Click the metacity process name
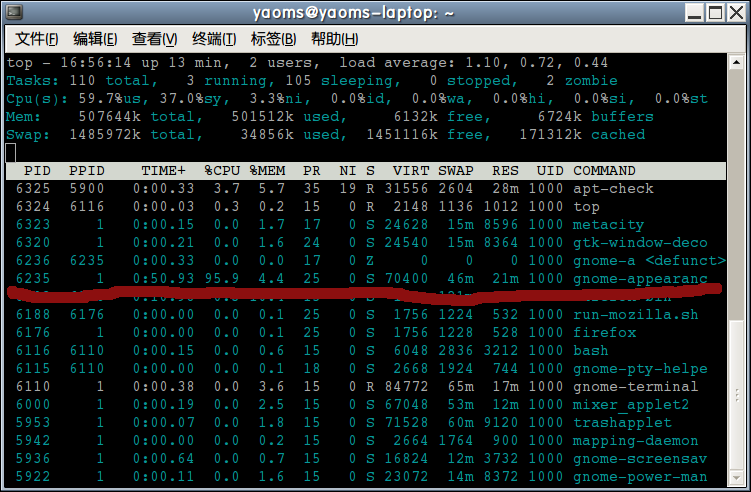Viewport: 751px width, 492px height. (x=608, y=225)
